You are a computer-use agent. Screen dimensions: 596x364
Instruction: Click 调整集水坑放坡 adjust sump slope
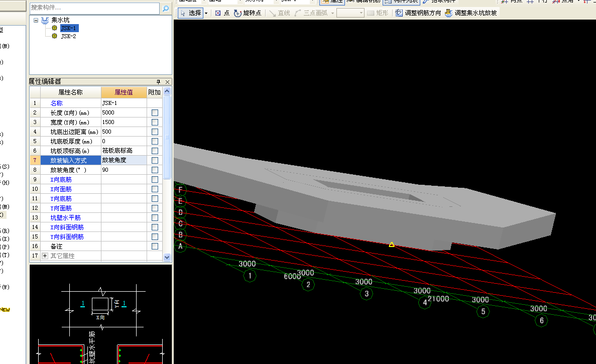[x=470, y=13]
